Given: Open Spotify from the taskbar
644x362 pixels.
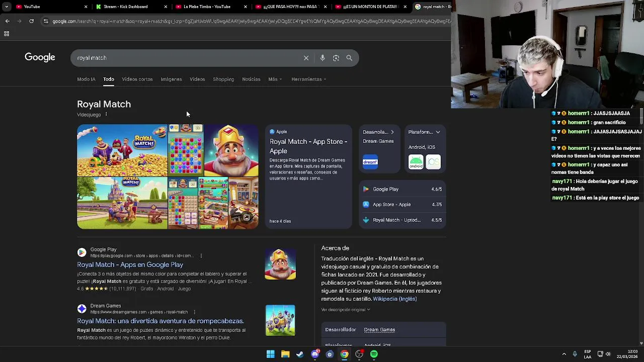Looking at the screenshot, I should pos(374,354).
